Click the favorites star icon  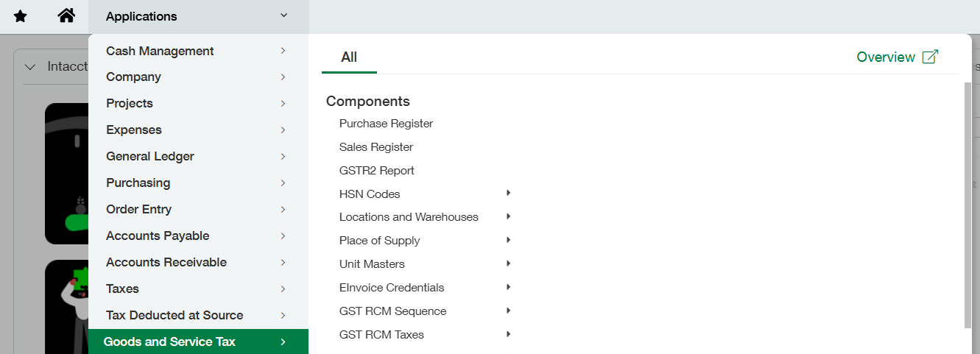21,16
